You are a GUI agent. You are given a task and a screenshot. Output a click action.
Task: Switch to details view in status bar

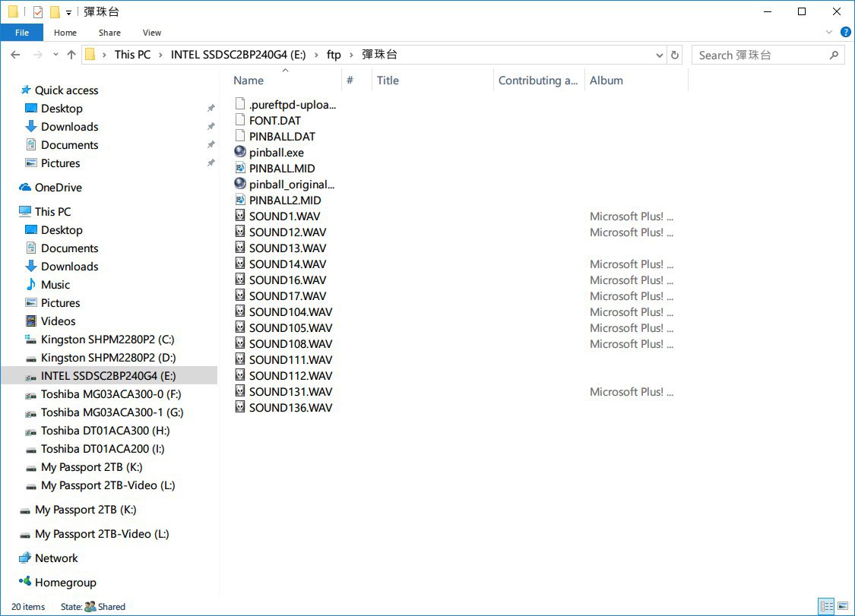(827, 606)
